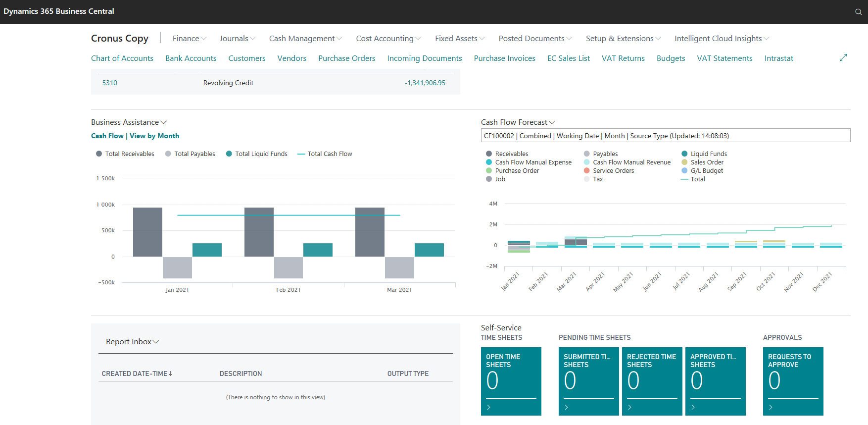Expand the Journals menu
Screen dimensions: 868x425
238,39
